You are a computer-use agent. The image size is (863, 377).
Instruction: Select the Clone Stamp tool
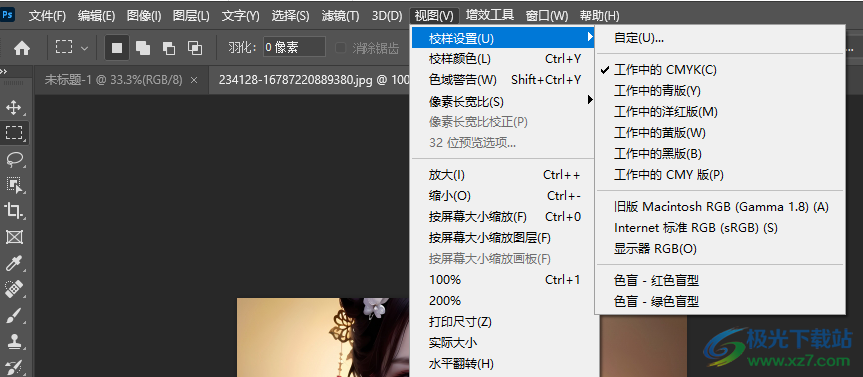point(14,342)
